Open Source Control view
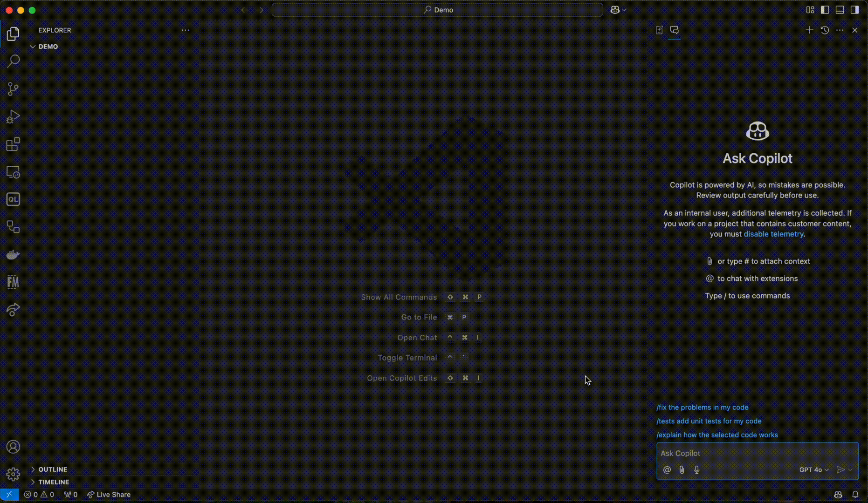Viewport: 868px width, 503px height. (13, 89)
